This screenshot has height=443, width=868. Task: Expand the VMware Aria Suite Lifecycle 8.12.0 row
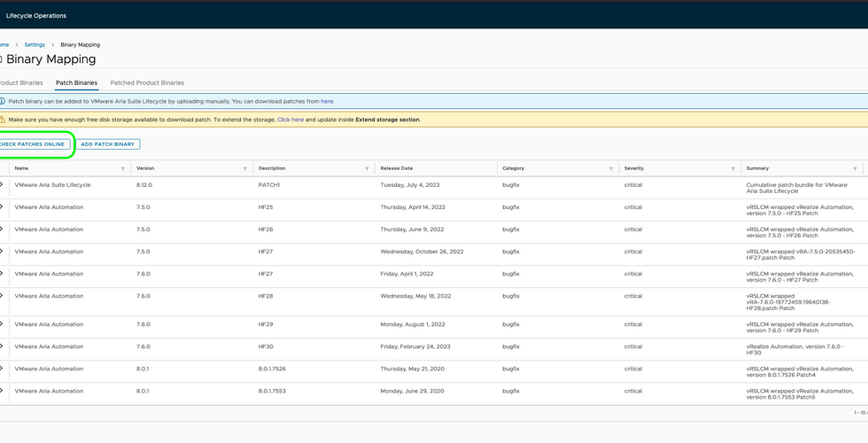point(2,185)
